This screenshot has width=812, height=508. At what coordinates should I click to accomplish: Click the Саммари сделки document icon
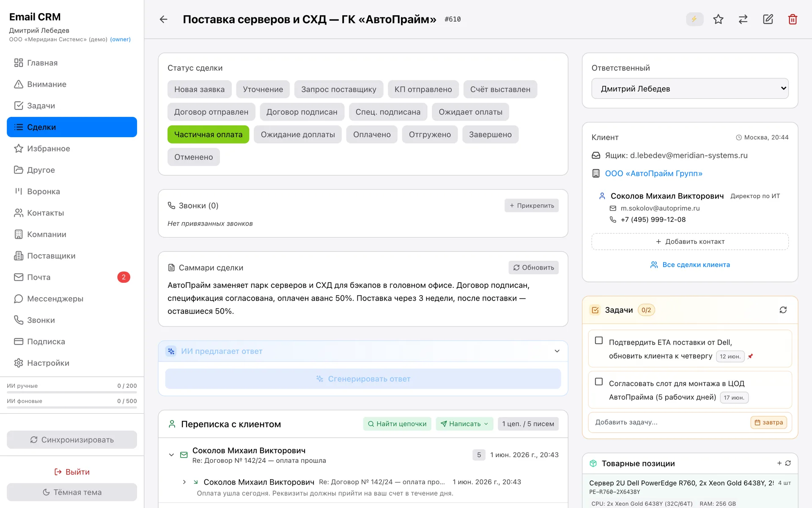point(171,268)
